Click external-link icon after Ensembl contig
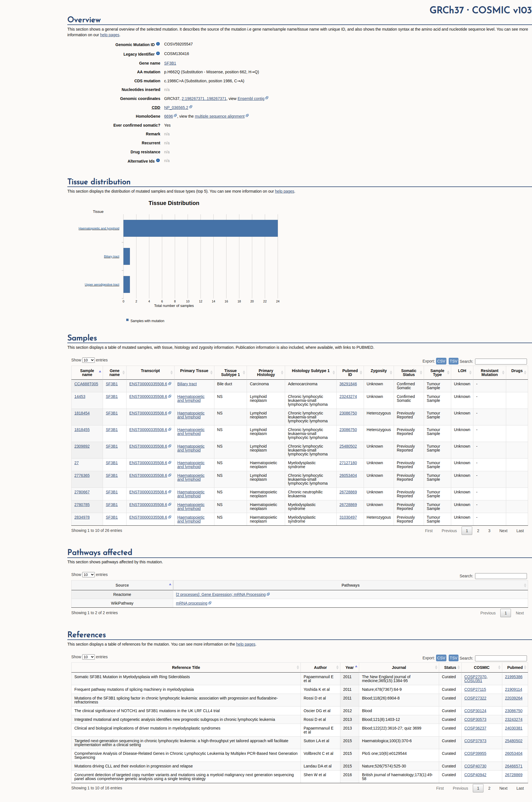Screen dimensions: 532x802 [x=267, y=98]
